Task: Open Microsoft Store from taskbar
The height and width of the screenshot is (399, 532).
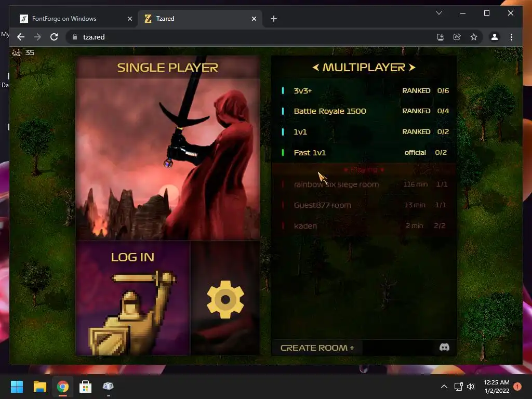Action: 85,387
